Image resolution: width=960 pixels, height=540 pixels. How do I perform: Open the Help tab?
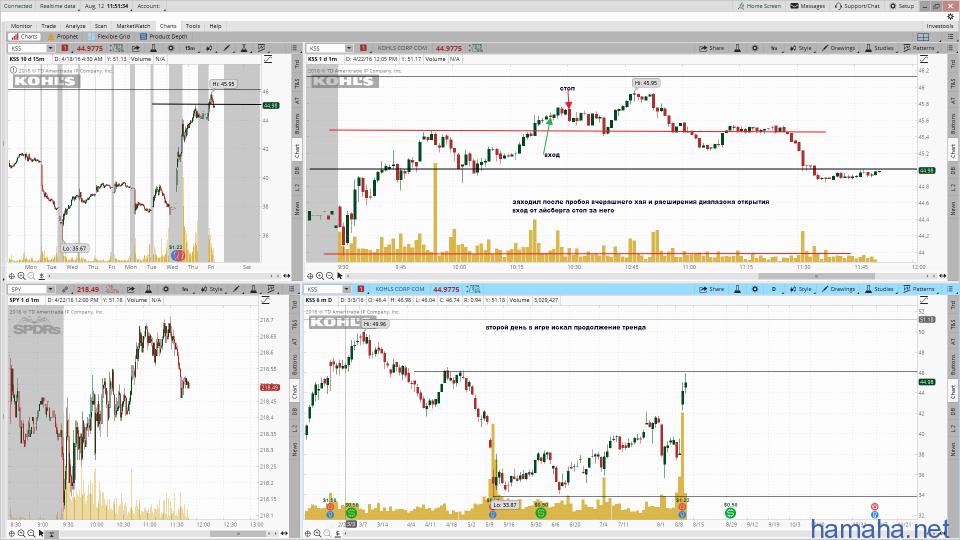tap(215, 26)
